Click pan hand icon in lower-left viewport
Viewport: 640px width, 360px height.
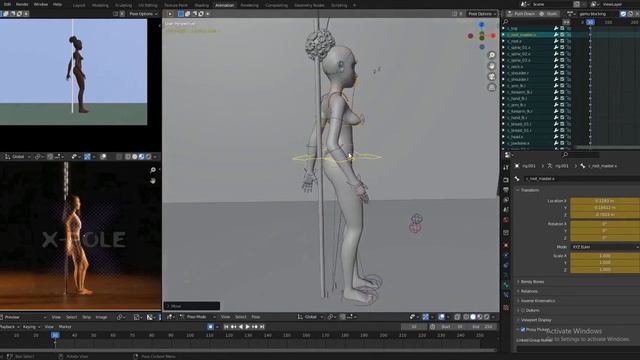point(153,180)
